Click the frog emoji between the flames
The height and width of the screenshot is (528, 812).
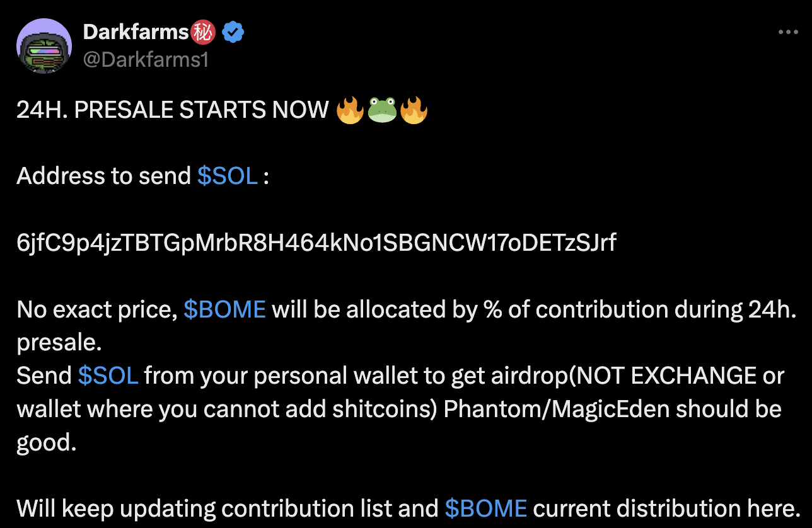(382, 108)
